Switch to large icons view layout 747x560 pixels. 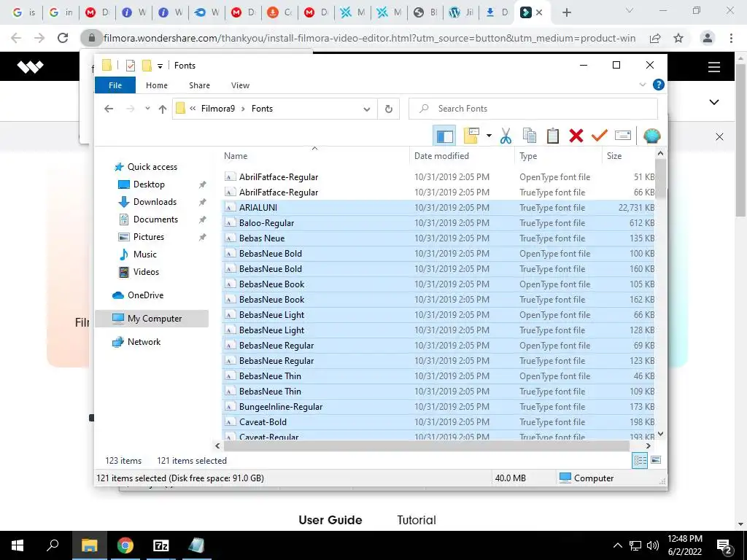(x=656, y=460)
